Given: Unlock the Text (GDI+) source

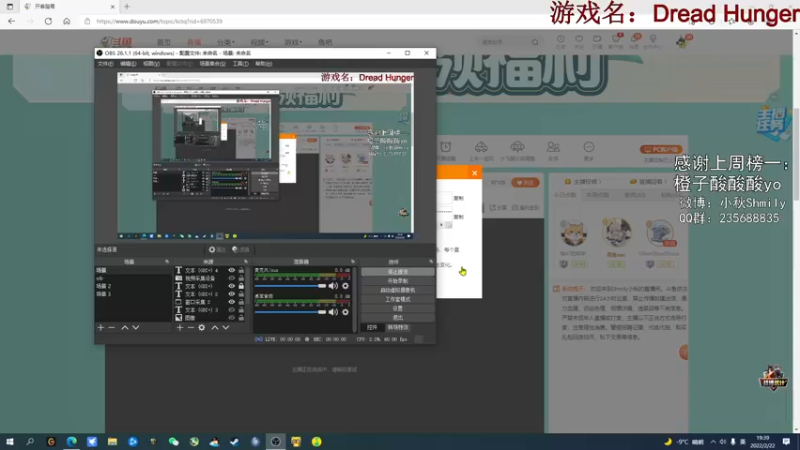Looking at the screenshot, I should [x=241, y=286].
